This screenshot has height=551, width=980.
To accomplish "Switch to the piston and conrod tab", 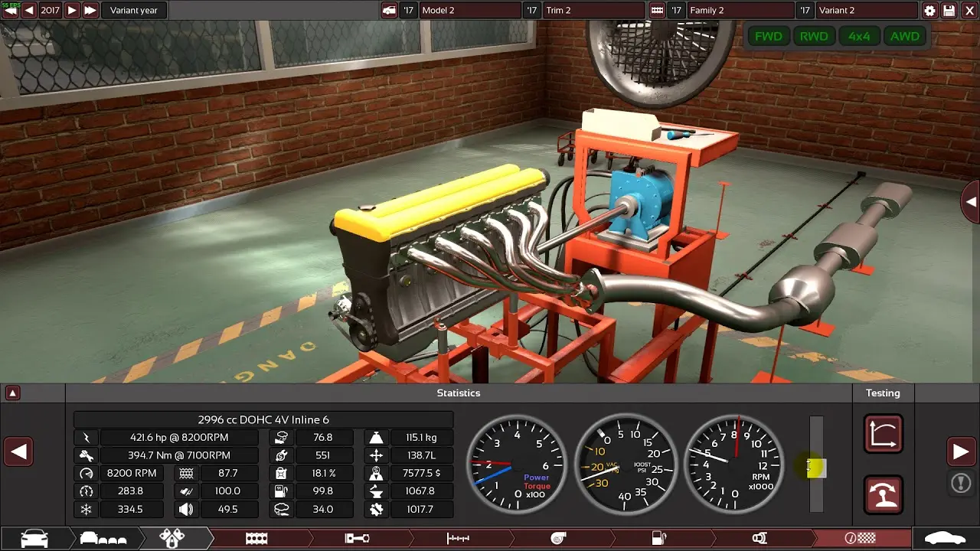I will pos(358,538).
